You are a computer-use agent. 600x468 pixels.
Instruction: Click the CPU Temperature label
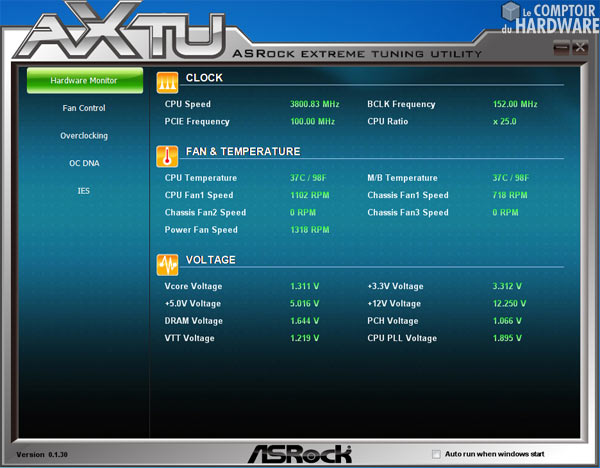[x=201, y=178]
